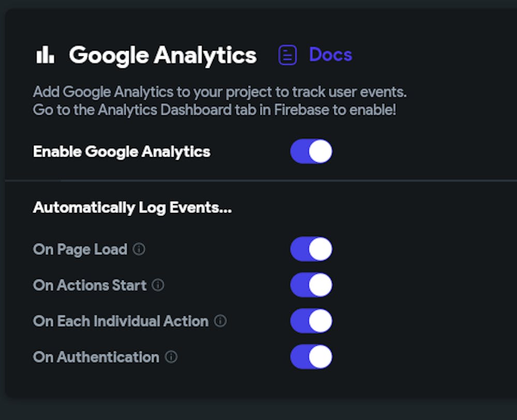
Task: Click the Automatically Log Events heading
Action: 132,208
